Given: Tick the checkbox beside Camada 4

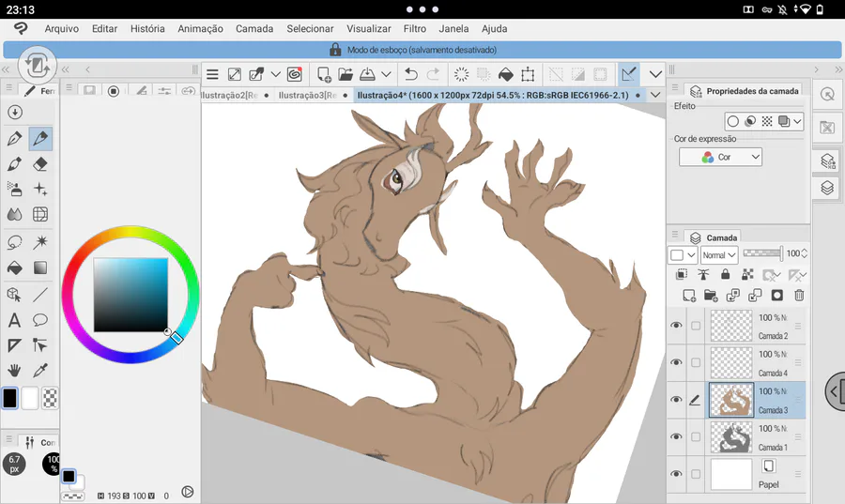Looking at the screenshot, I should click(696, 363).
